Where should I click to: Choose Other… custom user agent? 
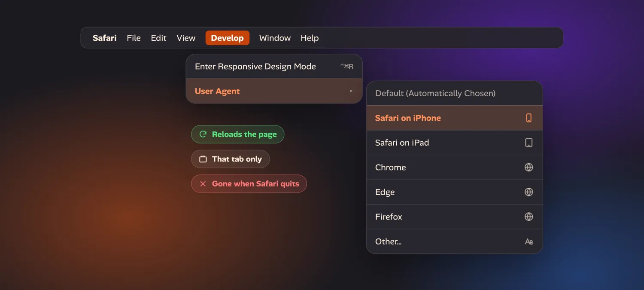[x=455, y=241]
